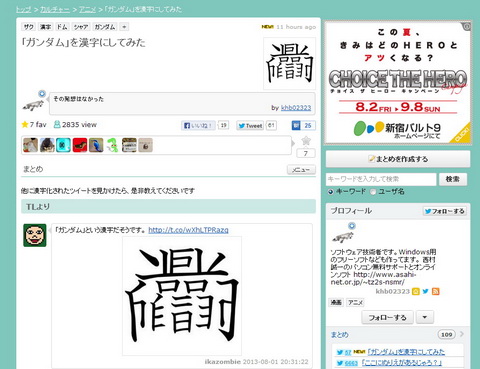Open the khb02323 author link under the comment
The width and height of the screenshot is (480, 369).
pyautogui.click(x=296, y=108)
